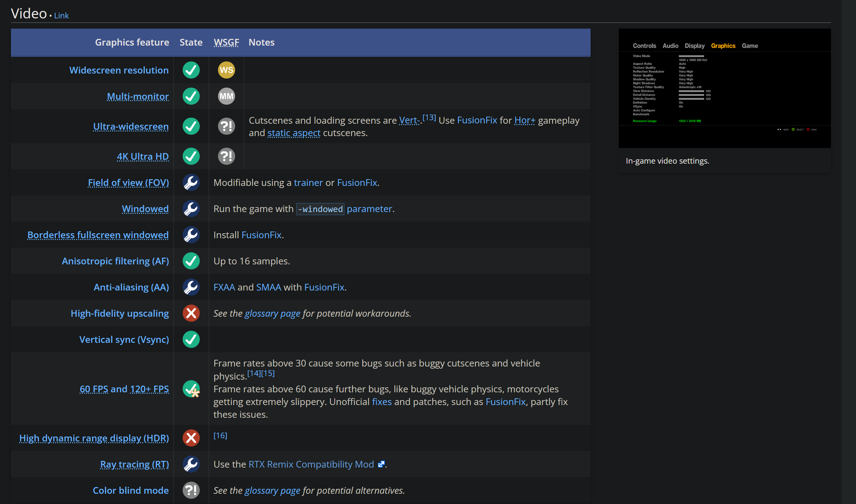
Task: Click the gold WS badge icon
Action: 227,70
